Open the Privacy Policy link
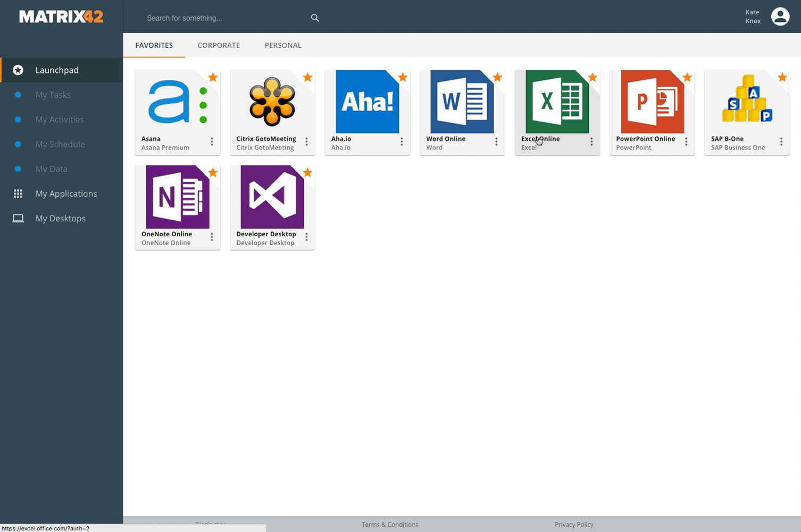Image resolution: width=801 pixels, height=532 pixels. point(574,524)
